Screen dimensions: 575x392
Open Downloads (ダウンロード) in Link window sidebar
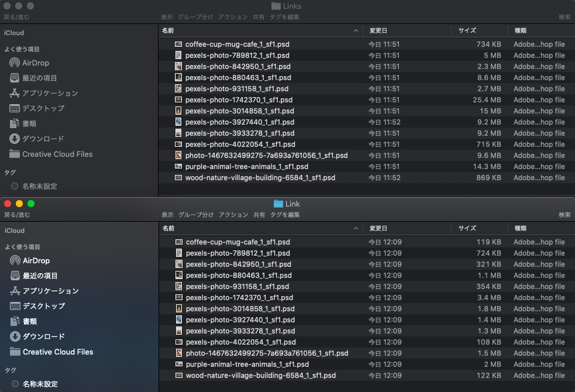click(37, 336)
